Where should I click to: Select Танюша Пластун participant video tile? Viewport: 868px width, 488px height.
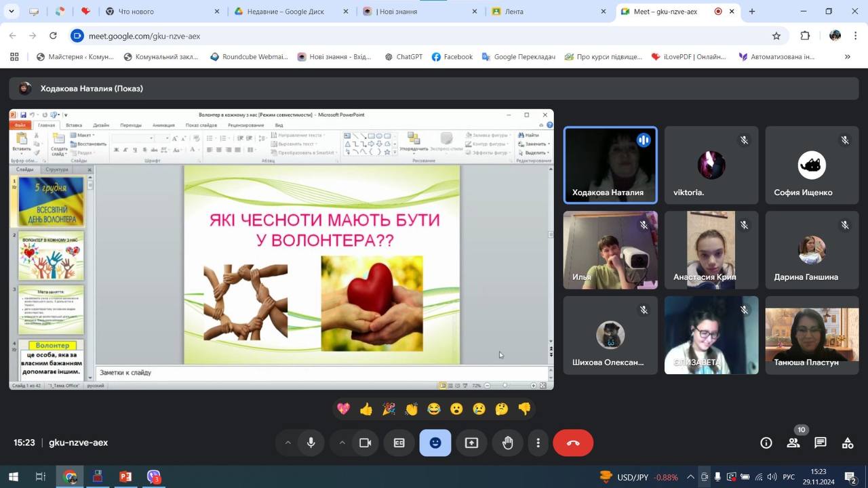pyautogui.click(x=812, y=335)
